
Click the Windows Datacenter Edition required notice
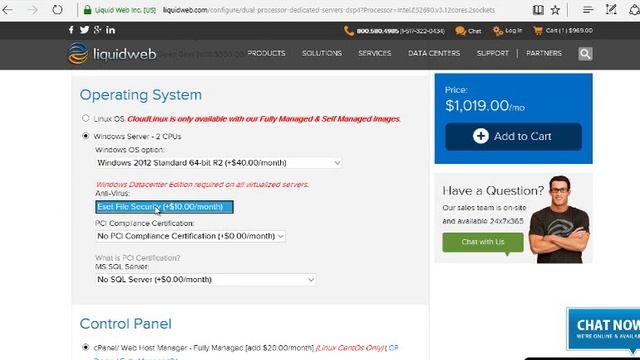tap(202, 184)
